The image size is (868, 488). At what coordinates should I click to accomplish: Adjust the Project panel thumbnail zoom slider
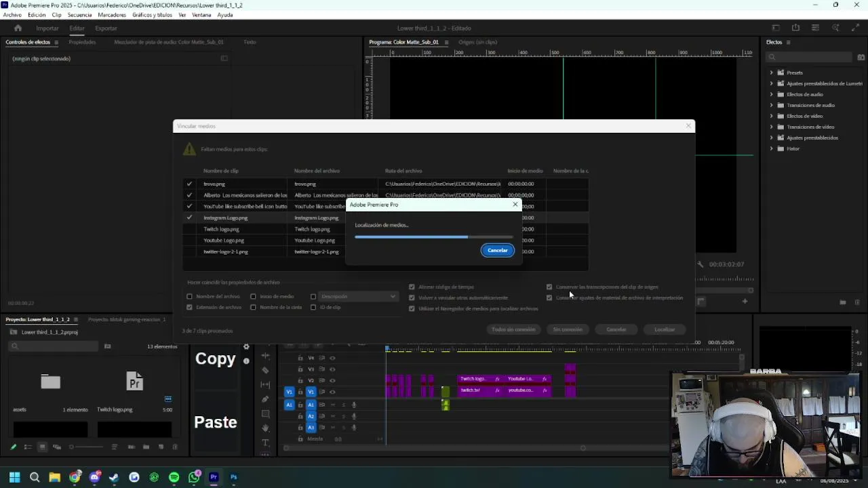coord(87,447)
